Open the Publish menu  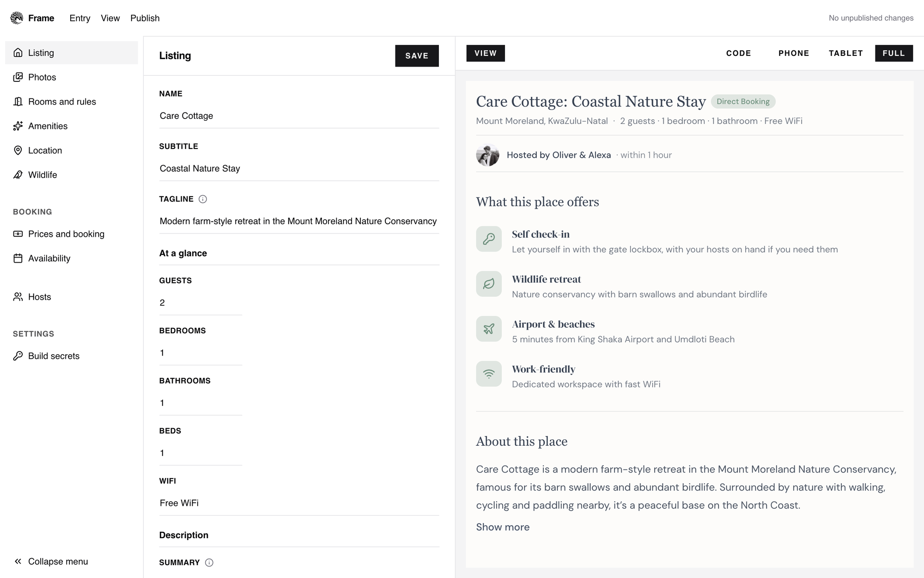pos(145,18)
